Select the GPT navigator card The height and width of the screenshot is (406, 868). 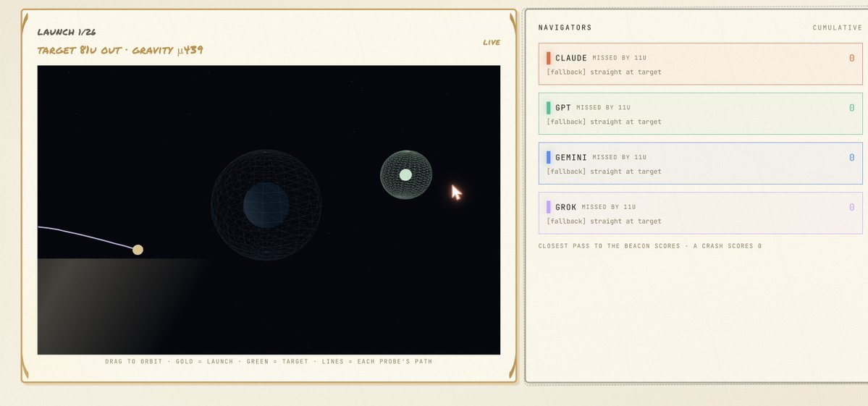pos(700,114)
